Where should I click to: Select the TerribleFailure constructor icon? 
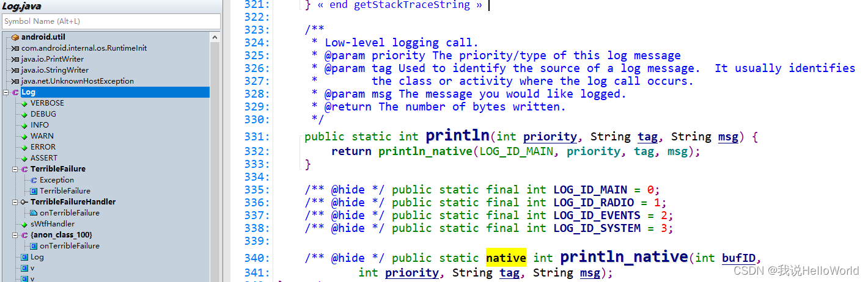tap(34, 191)
